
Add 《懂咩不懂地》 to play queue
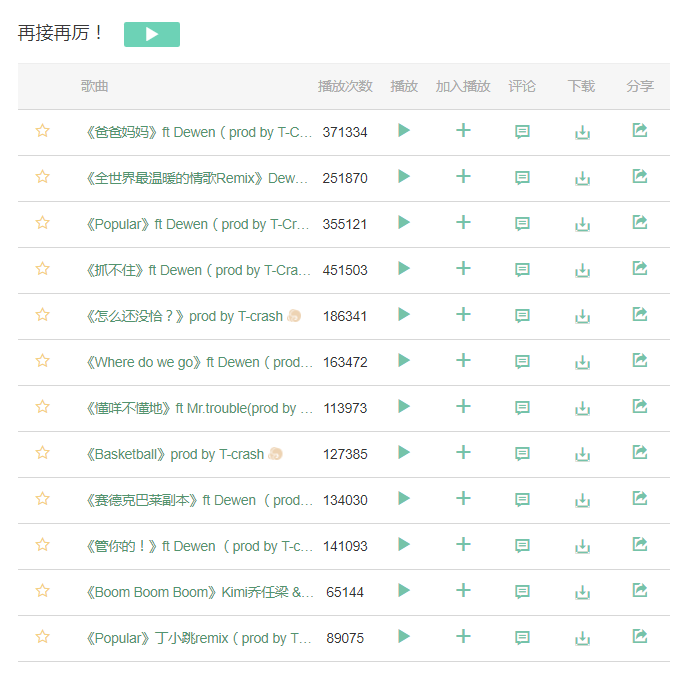click(463, 407)
